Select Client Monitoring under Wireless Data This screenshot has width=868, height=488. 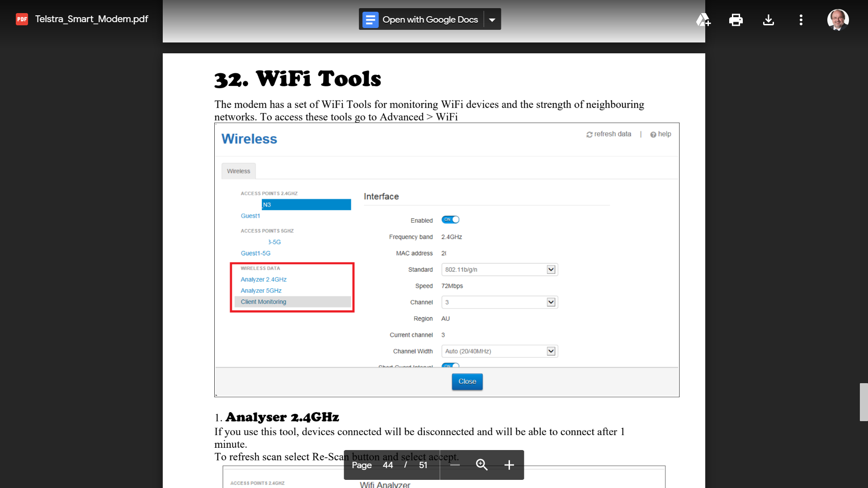tap(263, 301)
